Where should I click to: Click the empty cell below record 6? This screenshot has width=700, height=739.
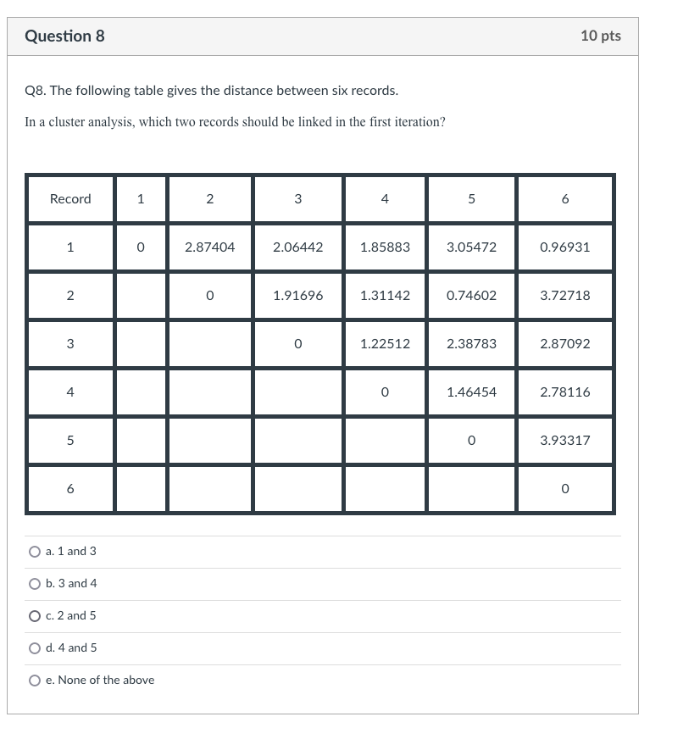tap(140, 489)
